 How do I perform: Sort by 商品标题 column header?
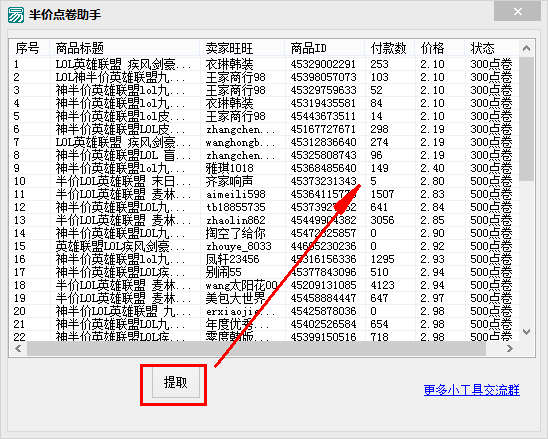[x=125, y=48]
